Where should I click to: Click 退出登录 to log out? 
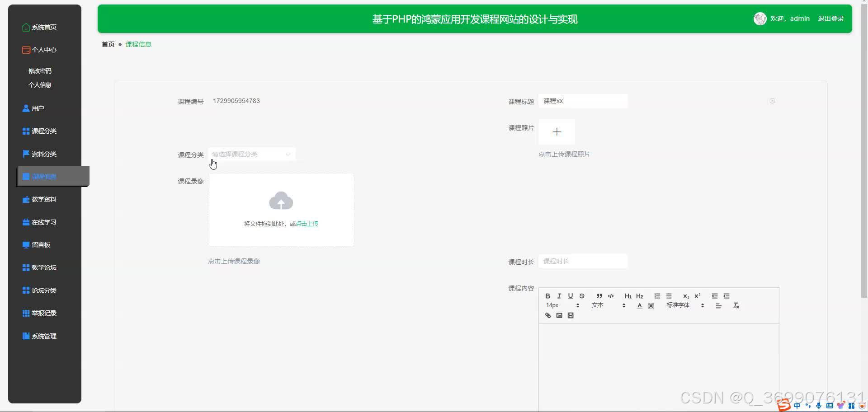[830, 19]
